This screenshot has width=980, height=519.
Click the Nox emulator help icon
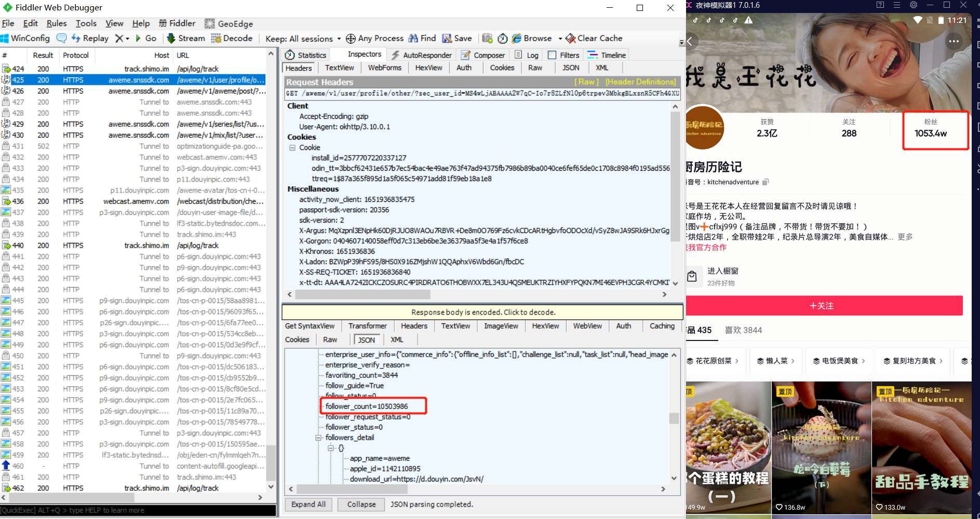(x=880, y=5)
